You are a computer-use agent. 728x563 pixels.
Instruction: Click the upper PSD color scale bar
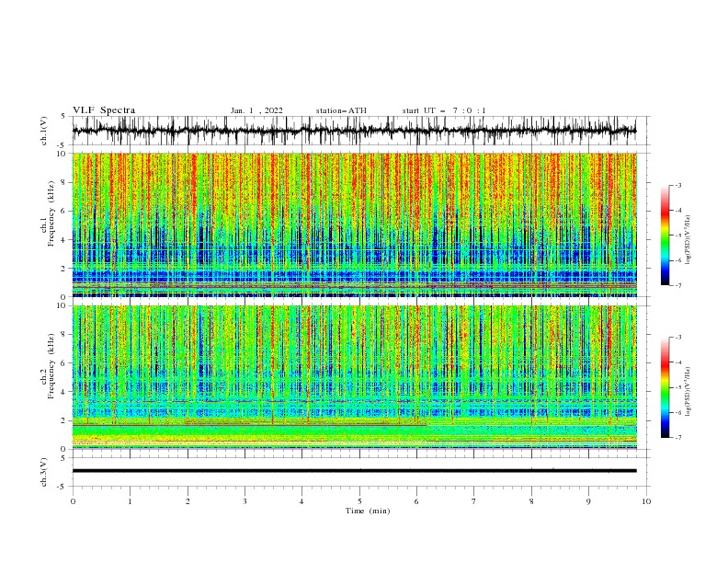[665, 236]
